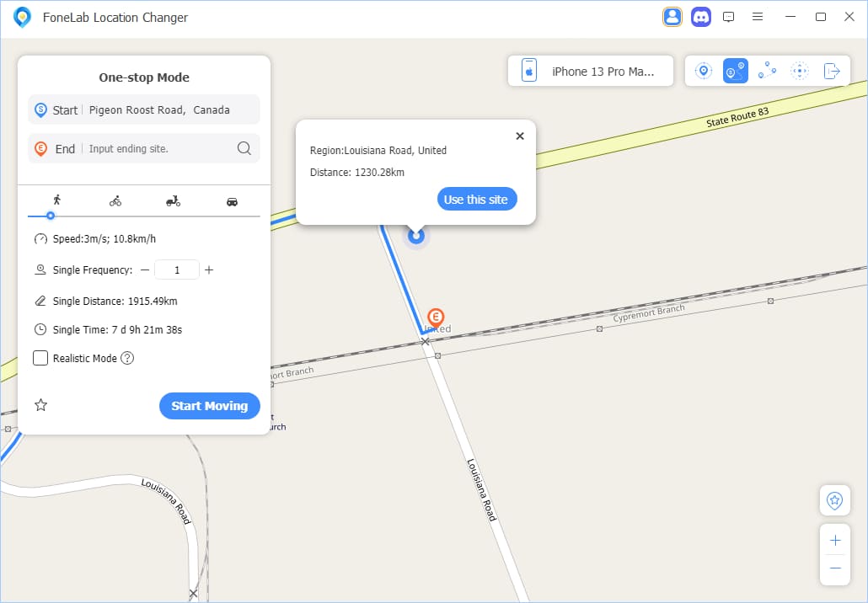Decrease Single Frequency with minus button

tap(145, 270)
